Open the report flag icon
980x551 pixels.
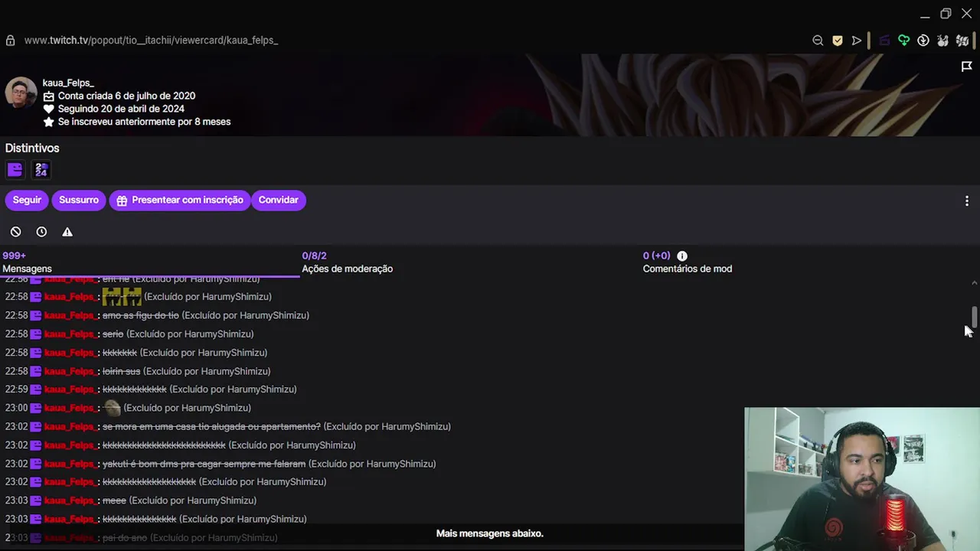coord(967,67)
